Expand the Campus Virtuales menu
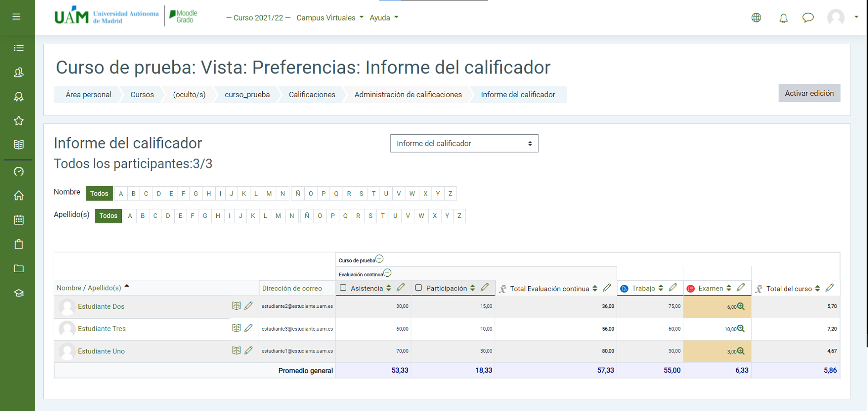868x411 pixels. (330, 18)
